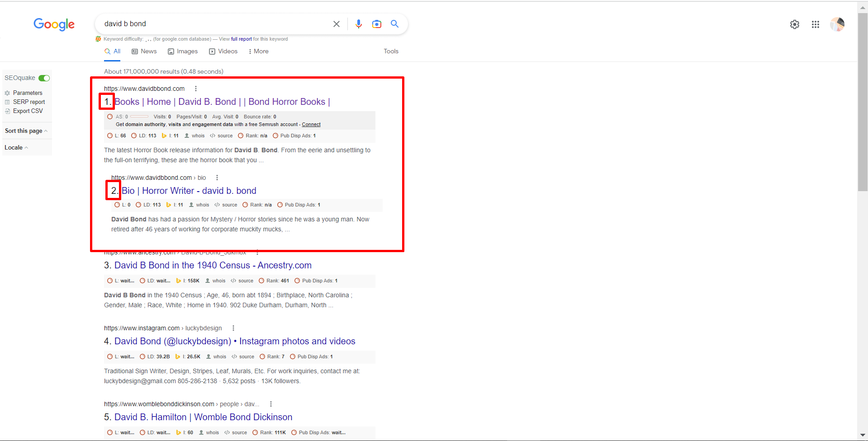Viewport: 868px width, 441px height.
Task: Start voice search with microphone icon
Action: (359, 24)
